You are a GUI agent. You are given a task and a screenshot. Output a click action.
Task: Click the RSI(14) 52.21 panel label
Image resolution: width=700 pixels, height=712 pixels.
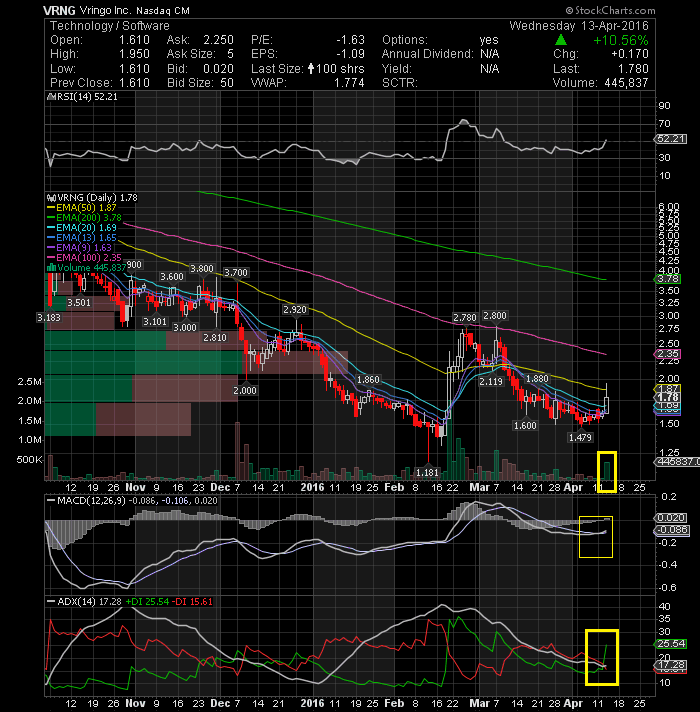tap(86, 96)
